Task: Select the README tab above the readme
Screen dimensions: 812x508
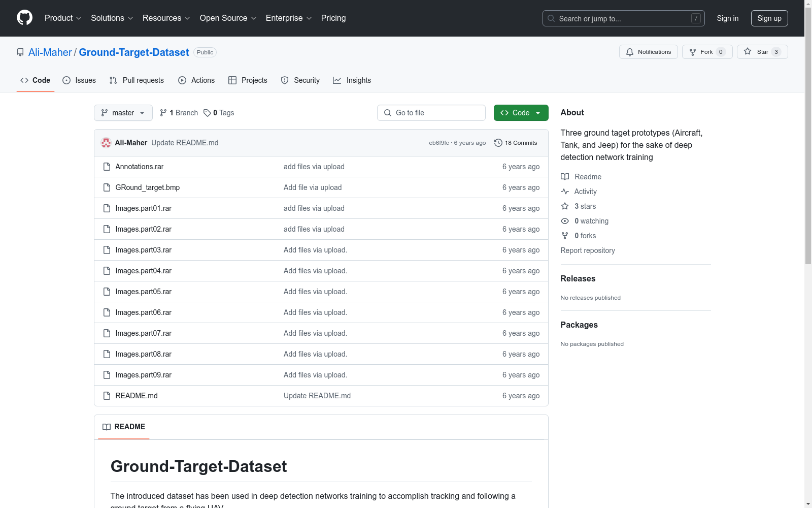Action: pyautogui.click(x=124, y=427)
